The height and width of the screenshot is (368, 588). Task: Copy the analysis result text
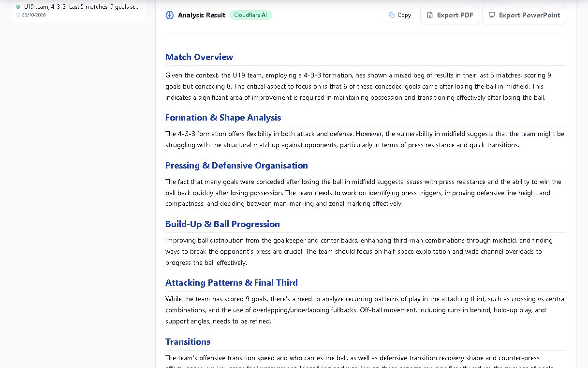(400, 15)
